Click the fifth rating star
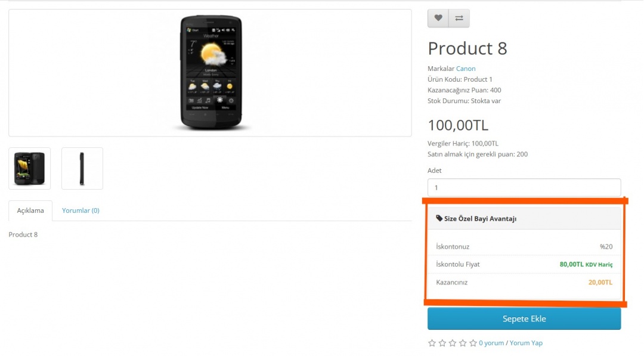The width and height of the screenshot is (644, 356). point(473,343)
